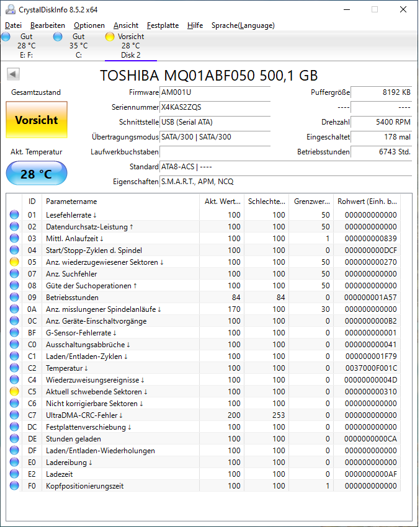Click the blue status icon for Lesefehlerrate
Screen dimensions: 420x527
pyautogui.click(x=14, y=215)
